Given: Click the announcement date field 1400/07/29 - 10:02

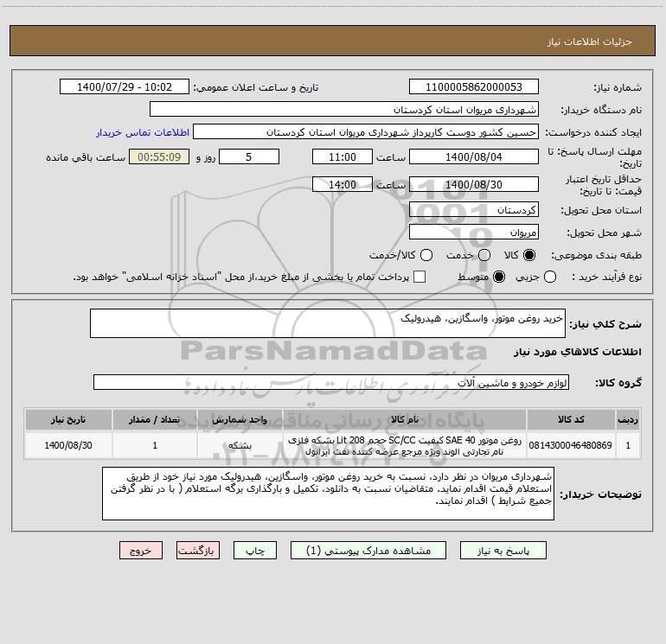Looking at the screenshot, I should pyautogui.click(x=125, y=87).
